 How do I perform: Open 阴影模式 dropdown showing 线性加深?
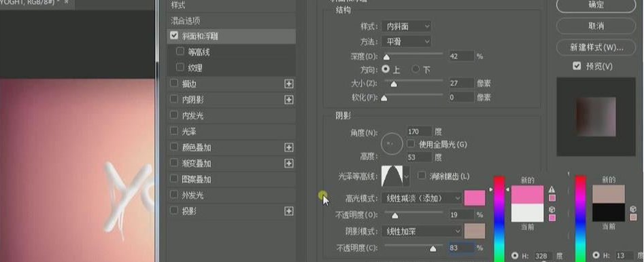(x=422, y=231)
